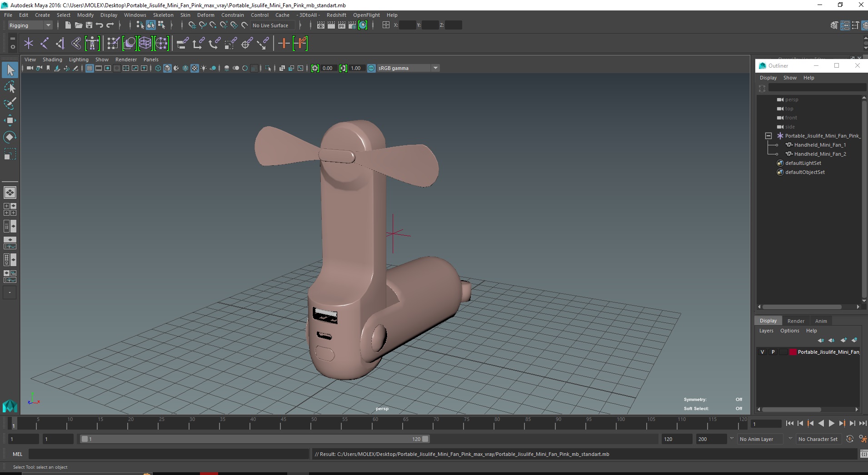868x475 pixels.
Task: Create Joint tool from shelf
Action: [45, 44]
